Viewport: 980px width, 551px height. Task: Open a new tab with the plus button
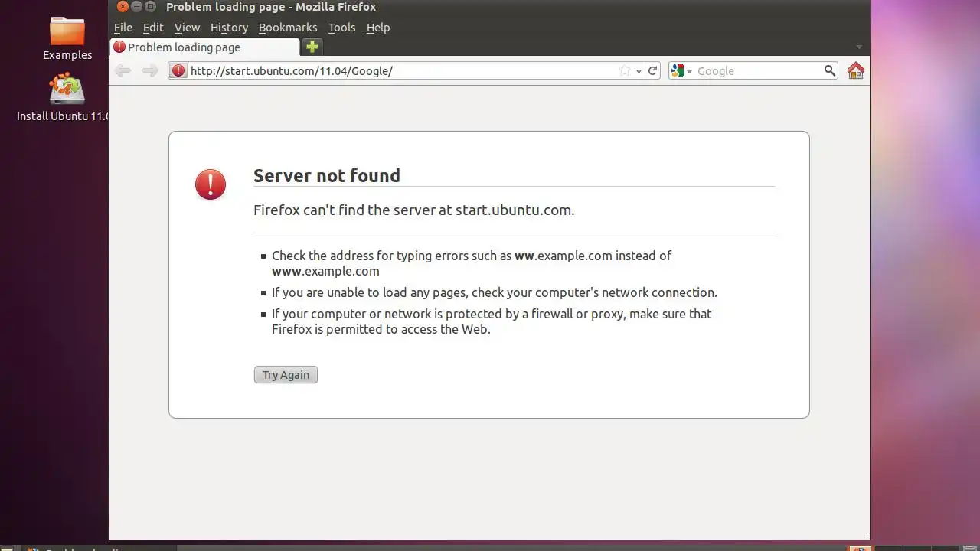point(312,47)
